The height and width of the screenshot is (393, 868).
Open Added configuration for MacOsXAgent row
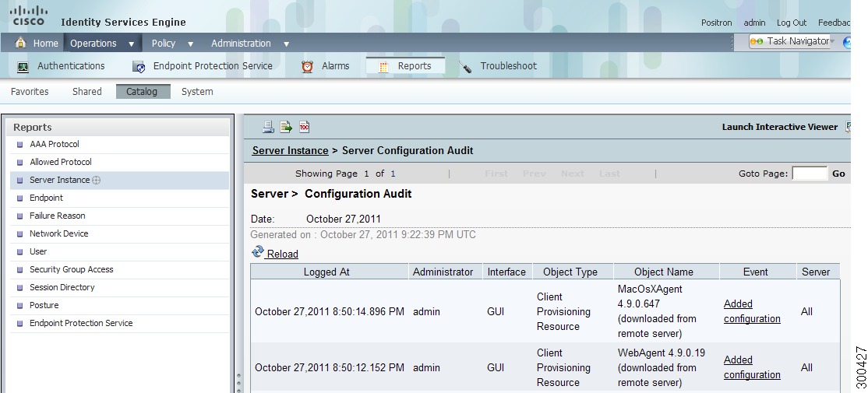coord(752,311)
